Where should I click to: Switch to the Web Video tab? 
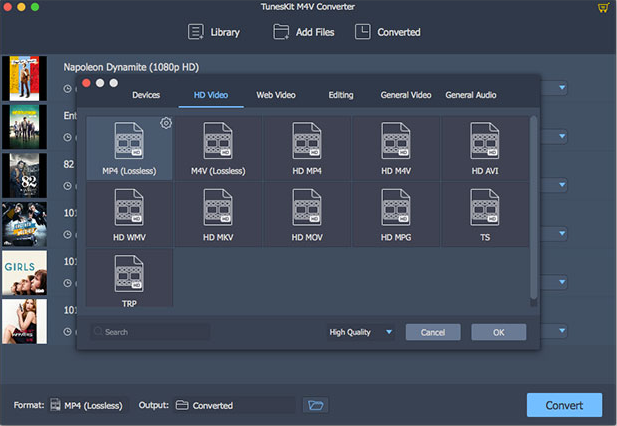275,95
